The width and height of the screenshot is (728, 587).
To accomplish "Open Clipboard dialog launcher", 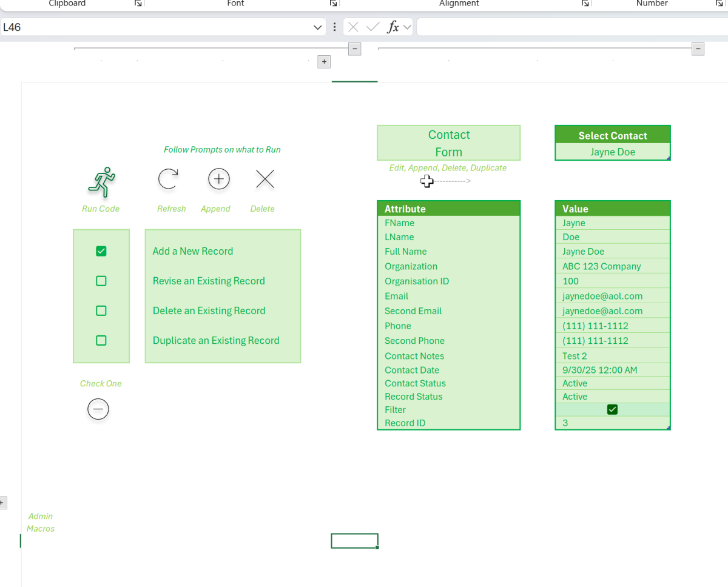I will click(x=138, y=3).
